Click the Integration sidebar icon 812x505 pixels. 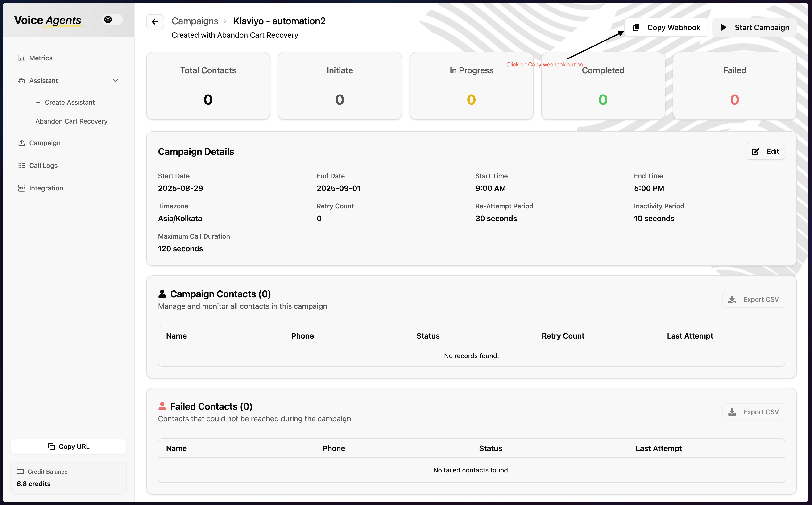point(22,188)
